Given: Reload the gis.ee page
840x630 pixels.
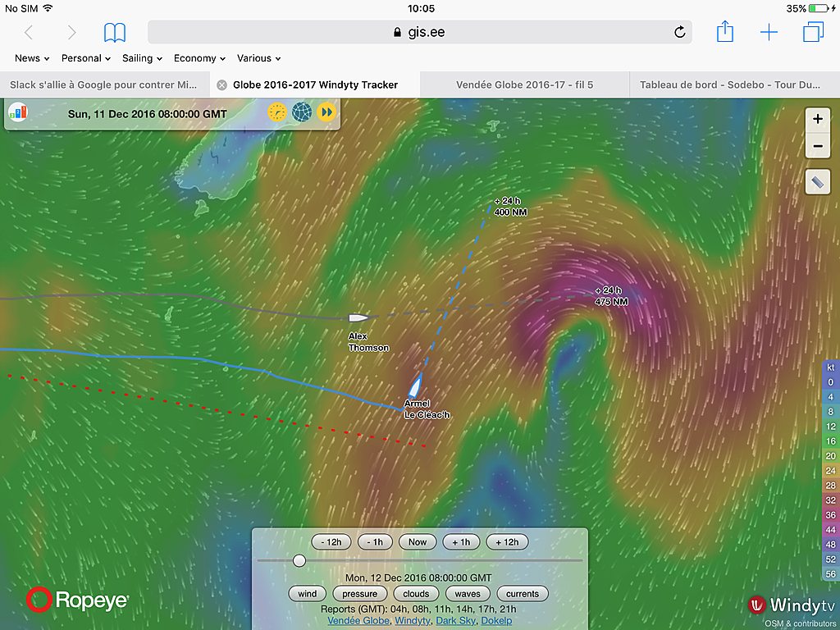Looking at the screenshot, I should 679,32.
